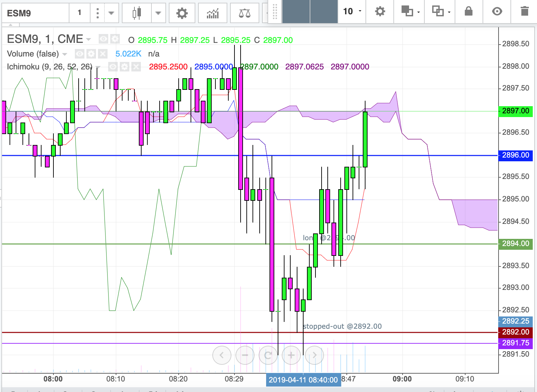Select the green 2894.00 price line label

[516, 244]
